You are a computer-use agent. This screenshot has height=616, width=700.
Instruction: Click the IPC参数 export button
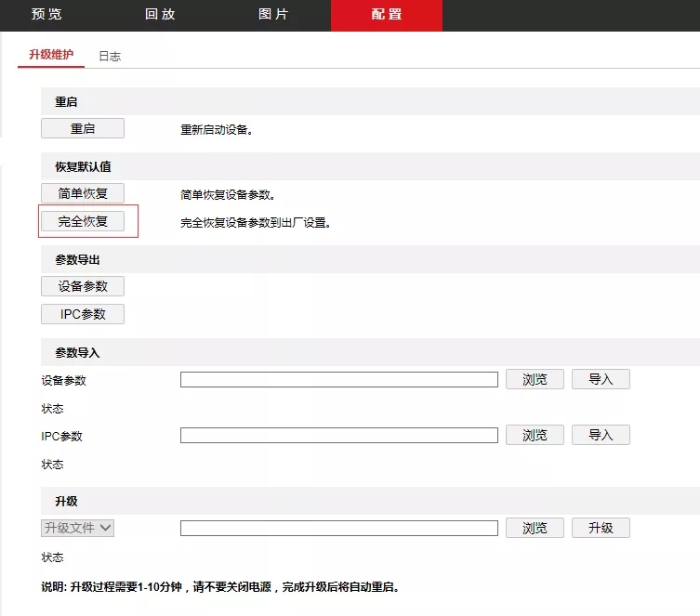tap(83, 314)
